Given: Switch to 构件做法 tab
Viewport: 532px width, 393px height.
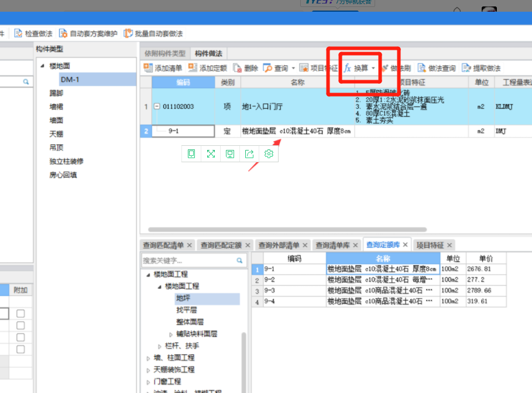Looking at the screenshot, I should pyautogui.click(x=209, y=53).
